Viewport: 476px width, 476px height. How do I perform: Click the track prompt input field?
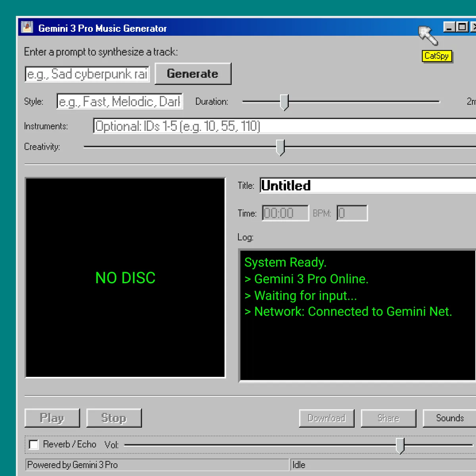[x=86, y=74]
